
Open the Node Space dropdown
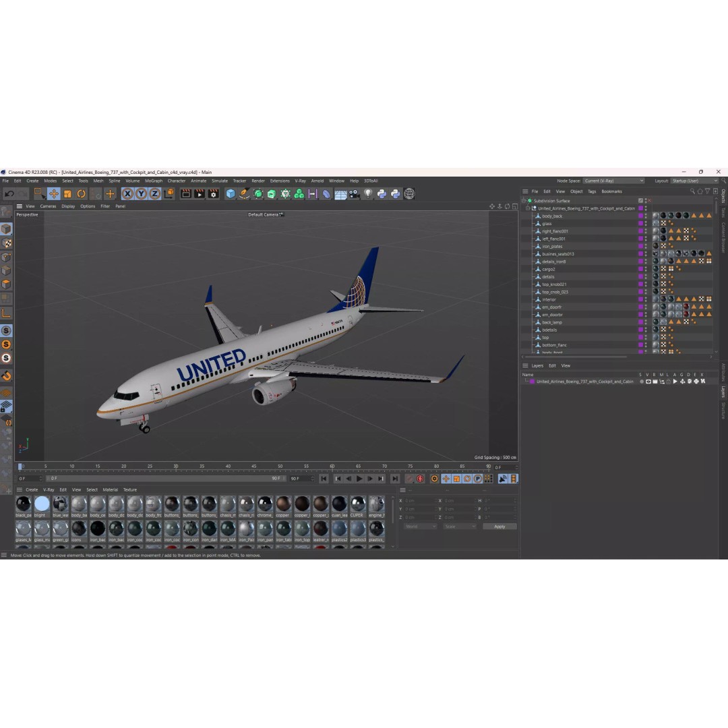coord(614,181)
